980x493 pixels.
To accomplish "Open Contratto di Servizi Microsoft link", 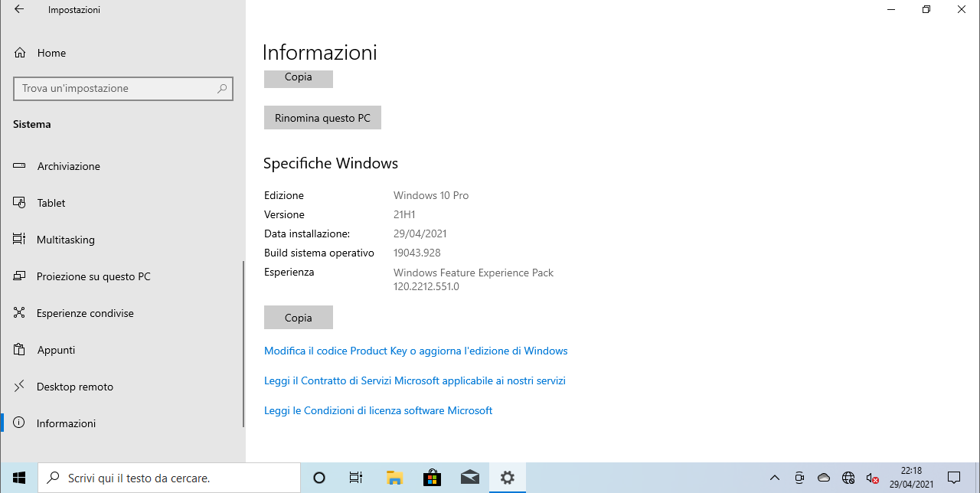I will 415,380.
